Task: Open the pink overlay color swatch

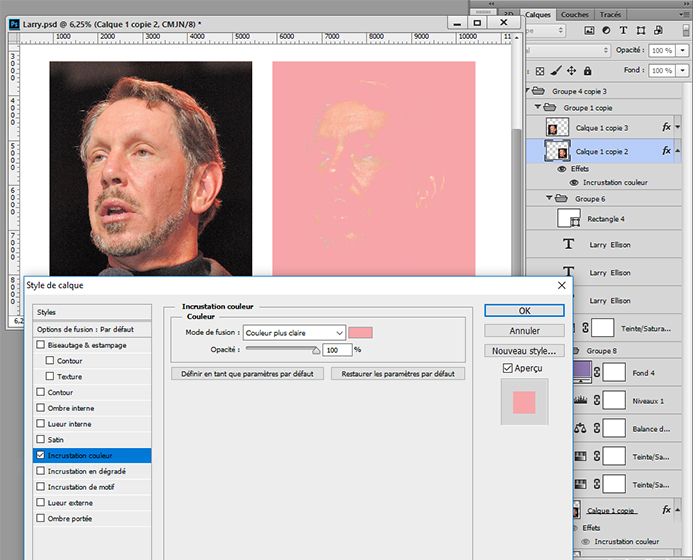Action: [x=360, y=332]
